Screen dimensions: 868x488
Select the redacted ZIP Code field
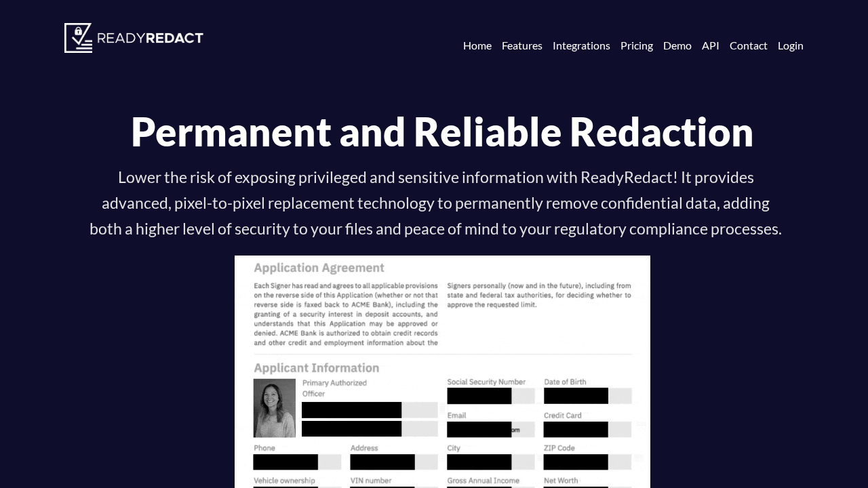coord(576,462)
